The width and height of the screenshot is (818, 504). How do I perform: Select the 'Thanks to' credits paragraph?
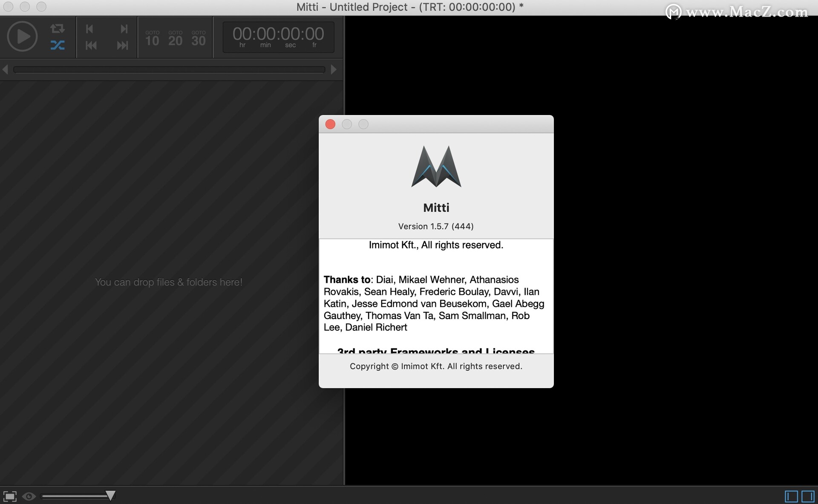[434, 303]
